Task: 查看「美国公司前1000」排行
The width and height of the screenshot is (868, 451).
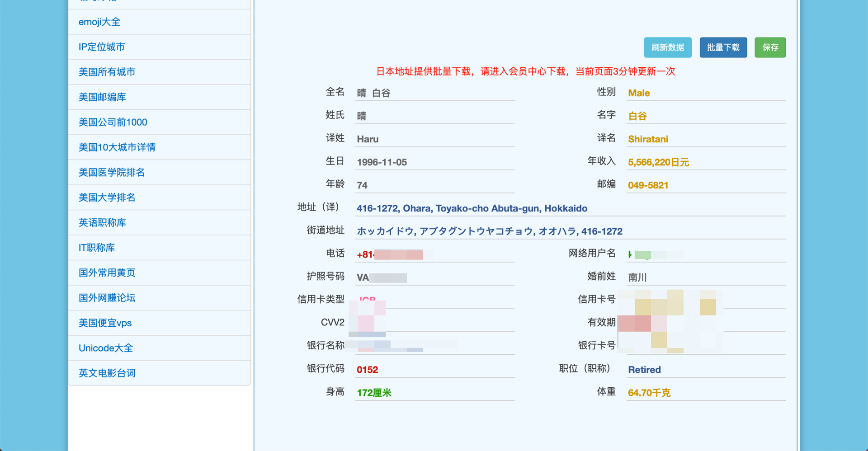Action: coord(113,122)
